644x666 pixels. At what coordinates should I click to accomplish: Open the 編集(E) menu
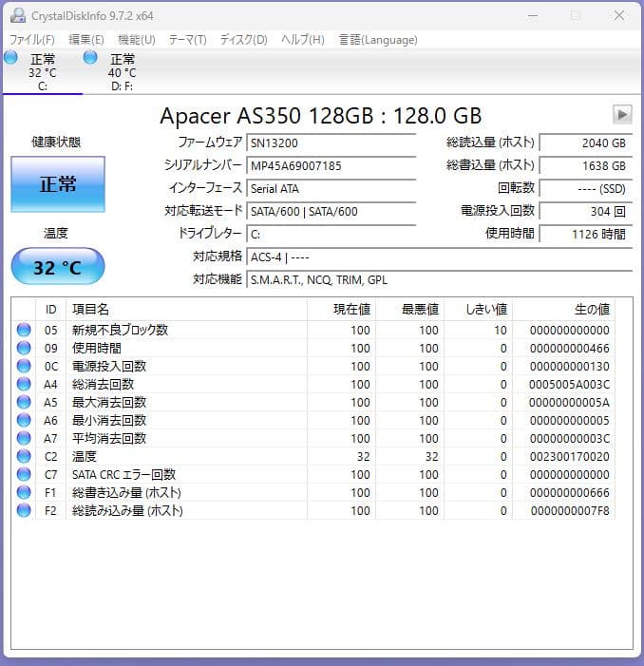tap(86, 40)
